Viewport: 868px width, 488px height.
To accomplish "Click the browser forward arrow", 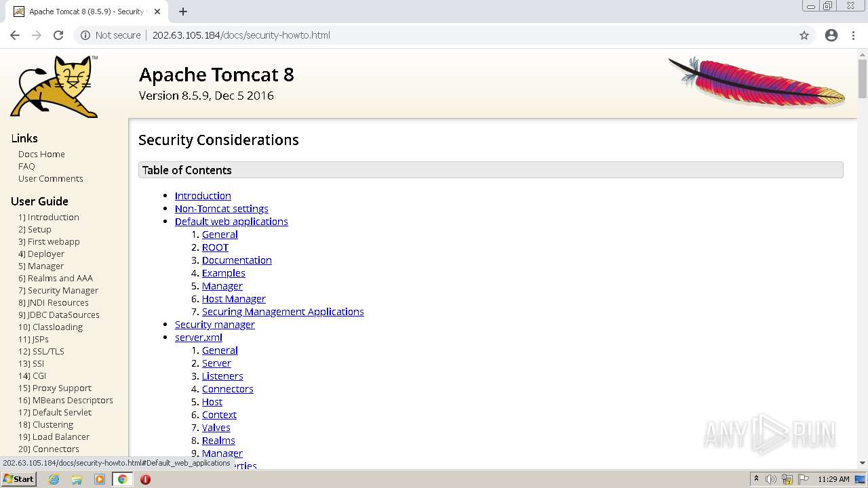I will point(37,35).
